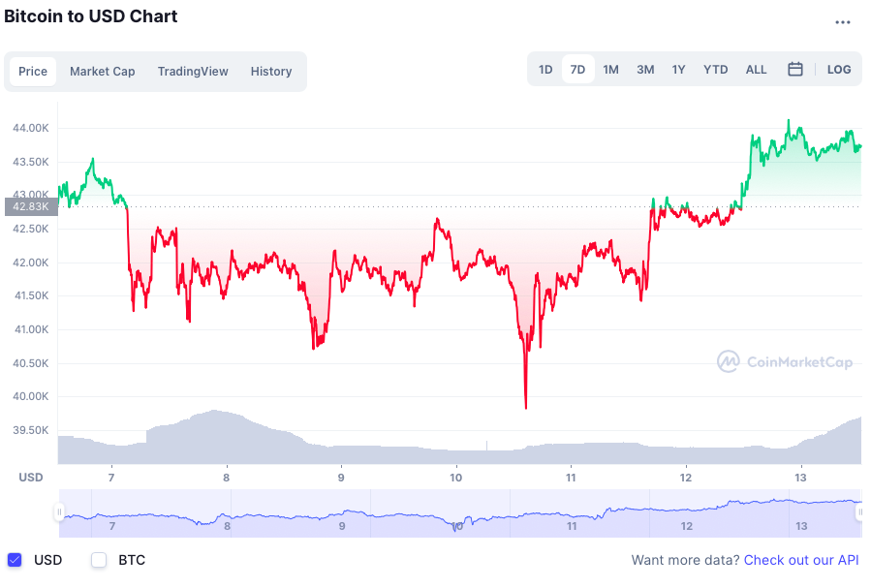The width and height of the screenshot is (871, 588).
Task: Open the History tab
Action: click(x=271, y=72)
